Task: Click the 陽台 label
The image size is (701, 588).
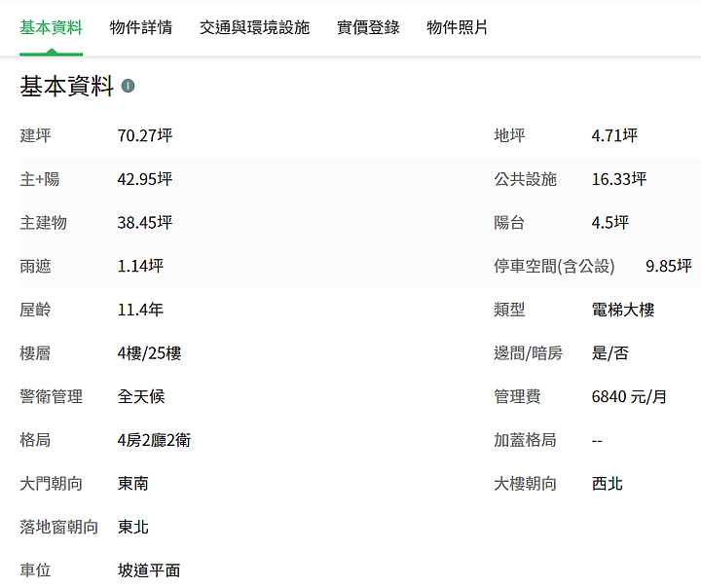Action: pos(509,222)
